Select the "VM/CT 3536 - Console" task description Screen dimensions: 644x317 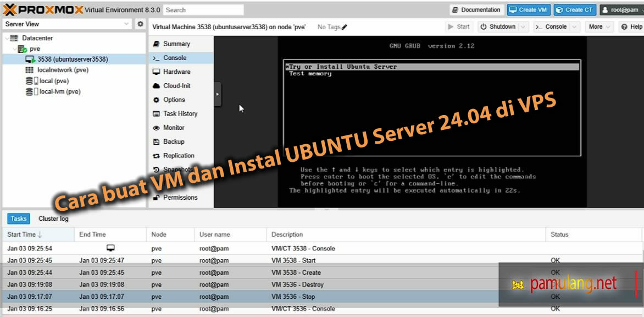(x=303, y=308)
